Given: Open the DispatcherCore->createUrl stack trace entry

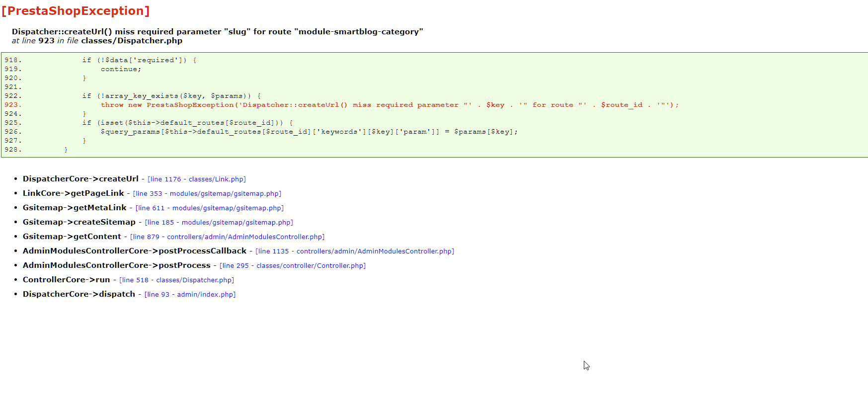Looking at the screenshot, I should tap(80, 179).
